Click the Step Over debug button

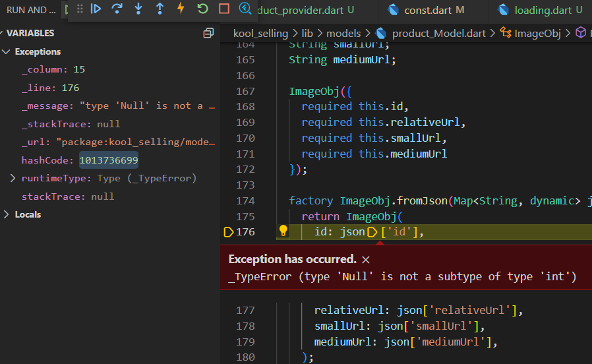[117, 9]
